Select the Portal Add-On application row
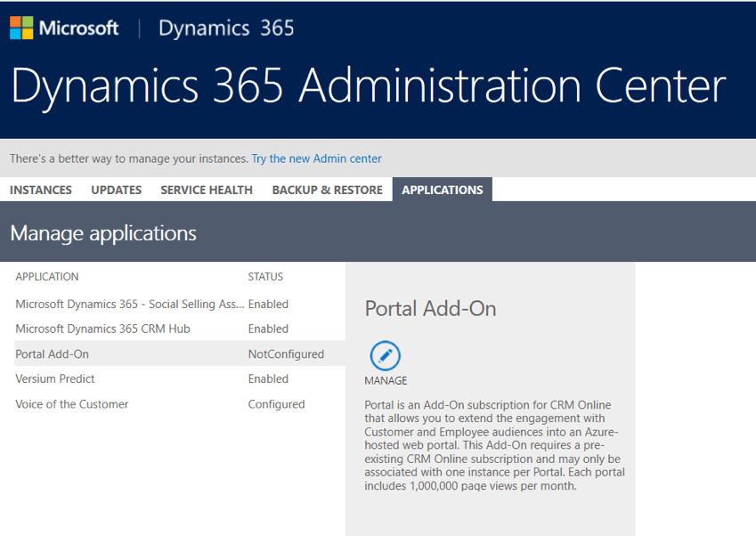Image resolution: width=756 pixels, height=536 pixels. coord(180,353)
